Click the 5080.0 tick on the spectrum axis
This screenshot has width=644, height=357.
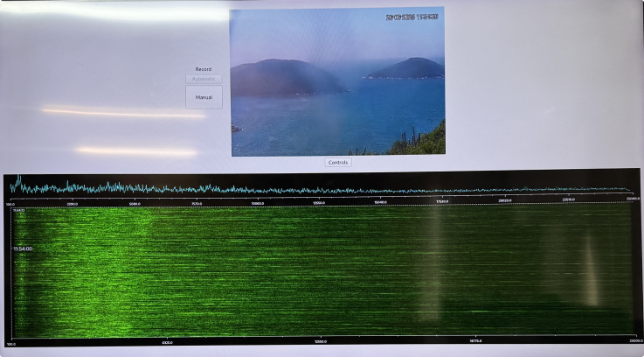click(135, 203)
